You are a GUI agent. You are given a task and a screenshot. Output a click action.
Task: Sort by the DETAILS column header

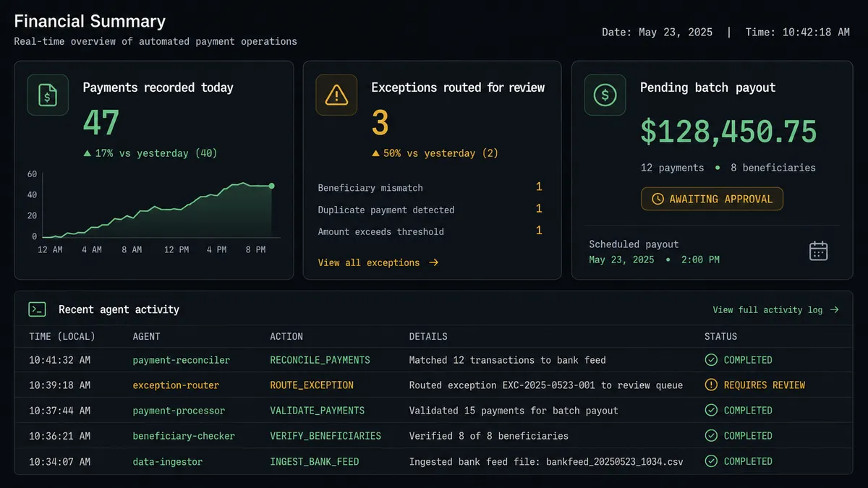click(428, 336)
